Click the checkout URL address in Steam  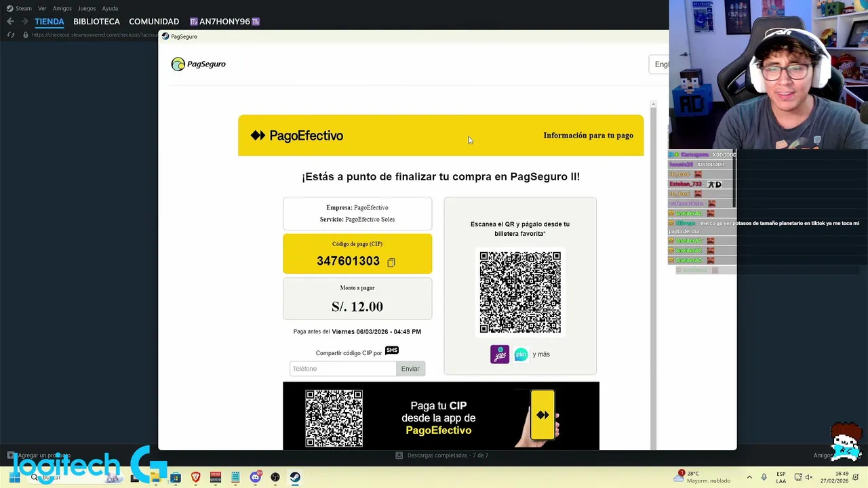95,35
